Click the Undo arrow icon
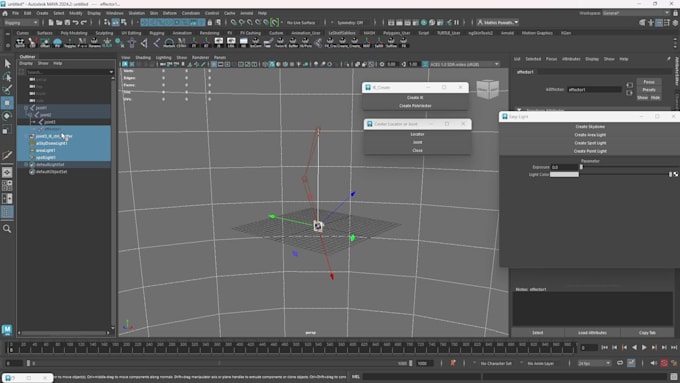Image resolution: width=680 pixels, height=383 pixels. (75, 23)
